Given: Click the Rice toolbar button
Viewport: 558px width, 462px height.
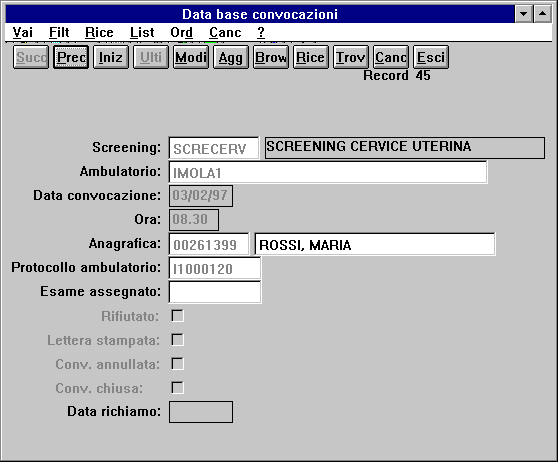Looking at the screenshot, I should (311, 57).
